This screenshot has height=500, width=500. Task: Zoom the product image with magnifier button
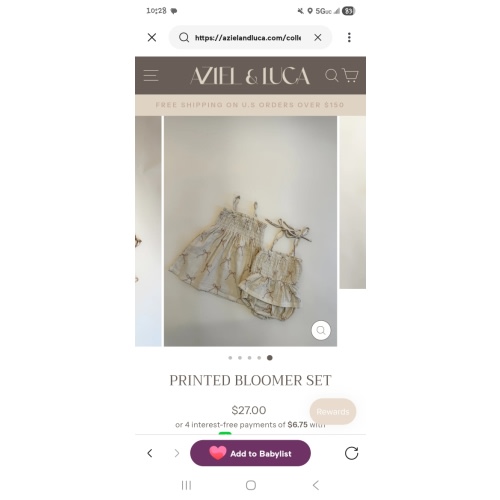pos(321,330)
